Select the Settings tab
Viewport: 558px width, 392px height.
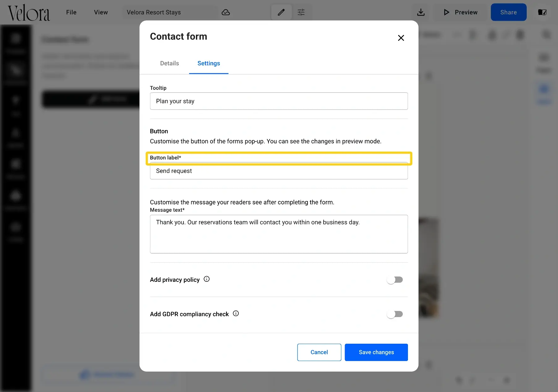(x=209, y=63)
